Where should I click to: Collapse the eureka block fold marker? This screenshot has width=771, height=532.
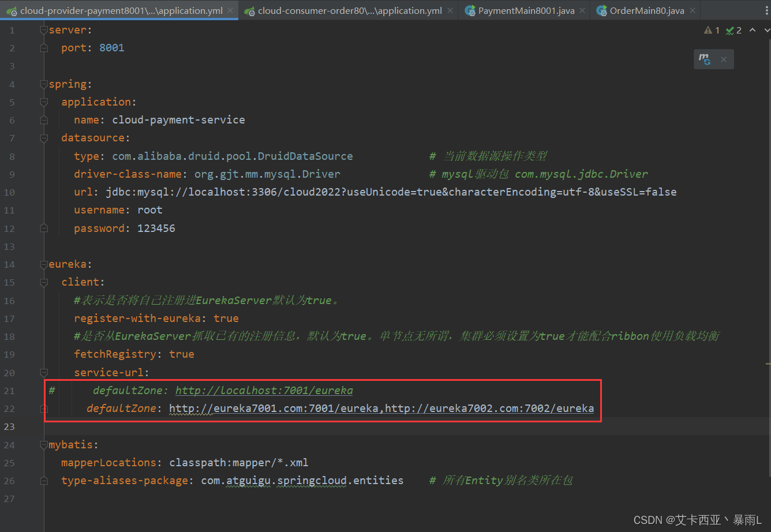[x=44, y=264]
